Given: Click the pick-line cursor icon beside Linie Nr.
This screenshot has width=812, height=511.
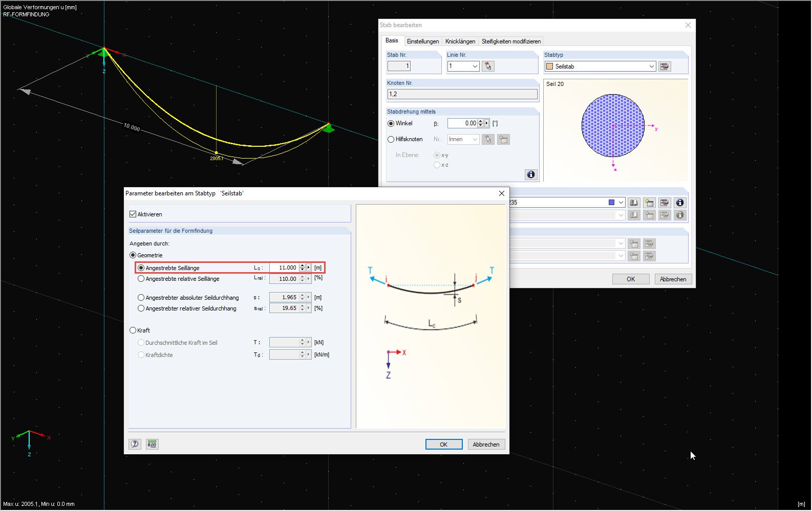Looking at the screenshot, I should (488, 66).
